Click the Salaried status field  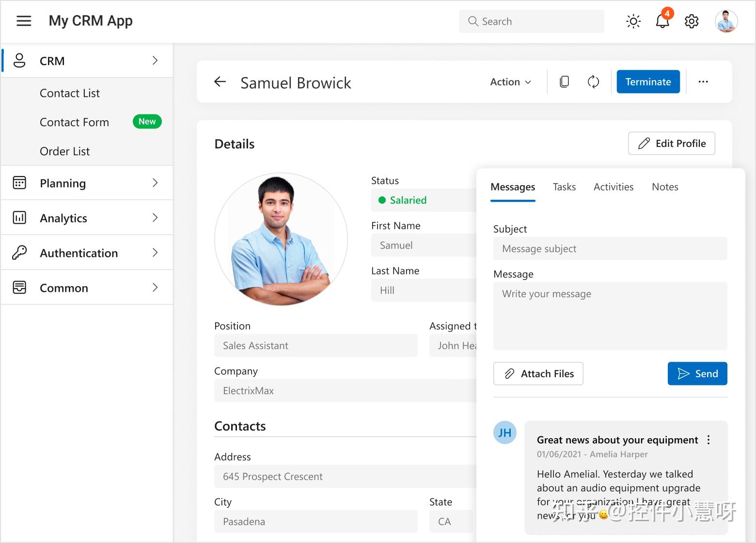click(424, 200)
